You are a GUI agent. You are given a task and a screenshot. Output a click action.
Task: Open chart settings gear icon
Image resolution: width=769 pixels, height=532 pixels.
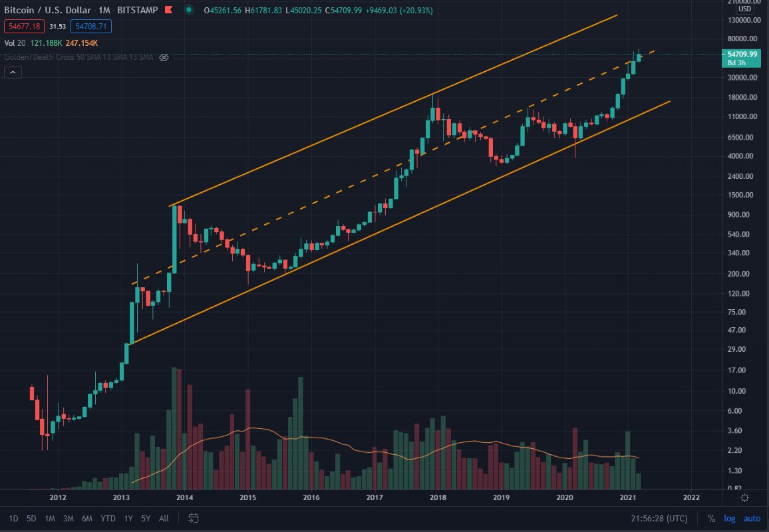click(x=744, y=497)
